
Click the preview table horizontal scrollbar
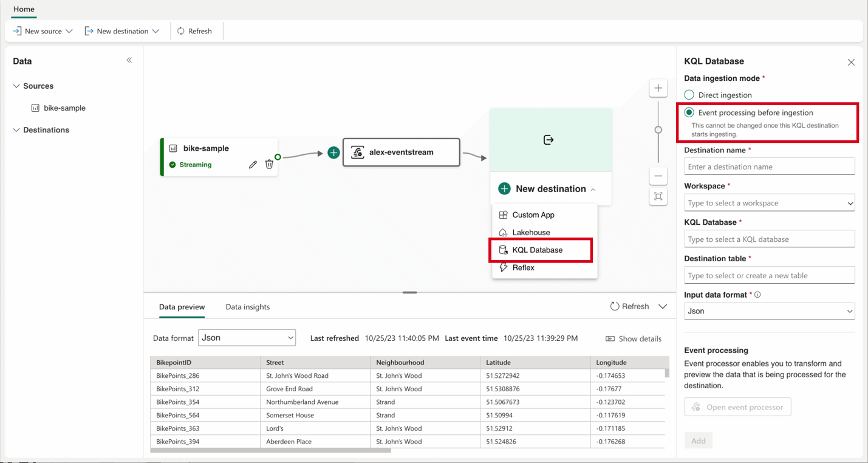tap(271, 451)
